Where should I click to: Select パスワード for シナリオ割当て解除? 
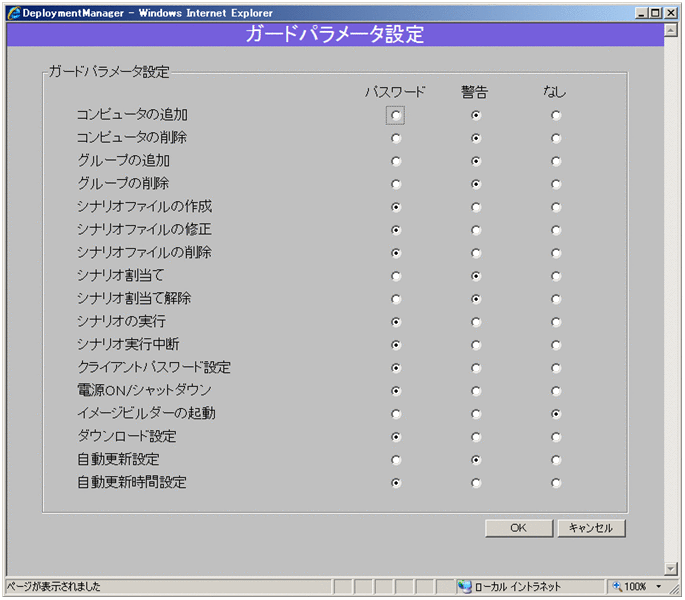point(396,299)
